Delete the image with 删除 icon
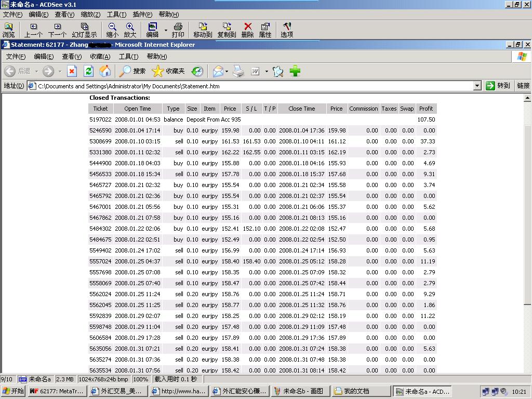 248,30
